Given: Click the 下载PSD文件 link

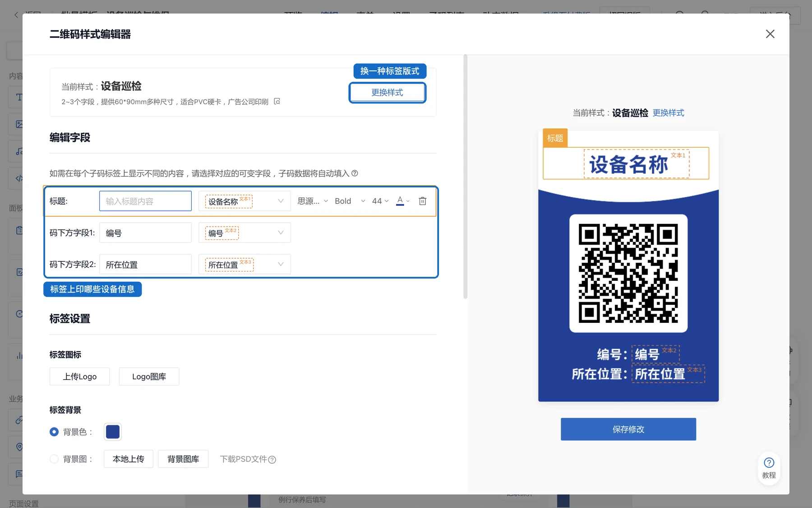Looking at the screenshot, I should (x=243, y=459).
